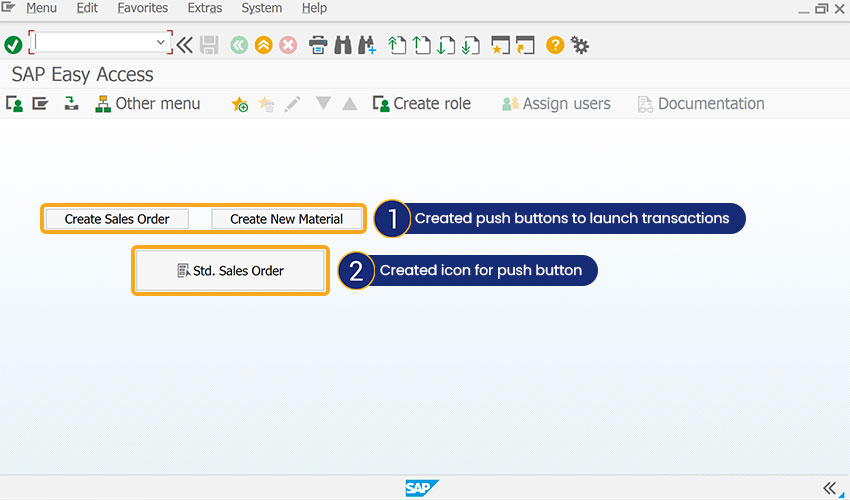Viewport: 850px width, 500px height.
Task: Open the Customize Local Layout gear icon
Action: tap(580, 45)
